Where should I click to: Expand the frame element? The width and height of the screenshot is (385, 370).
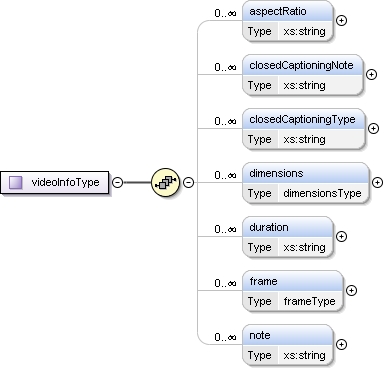(x=351, y=290)
